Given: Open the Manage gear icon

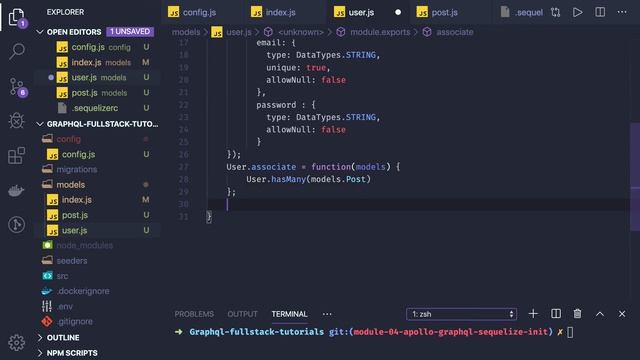Looking at the screenshot, I should click(x=16, y=342).
